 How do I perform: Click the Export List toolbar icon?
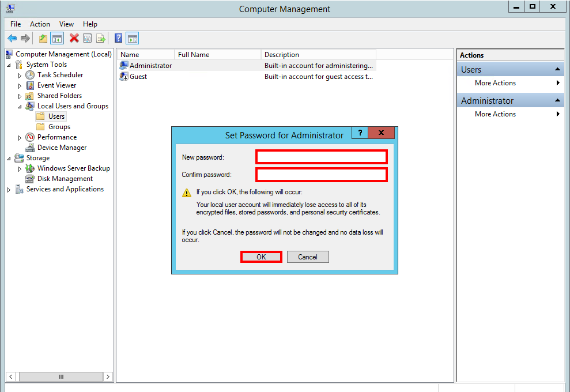tap(101, 38)
